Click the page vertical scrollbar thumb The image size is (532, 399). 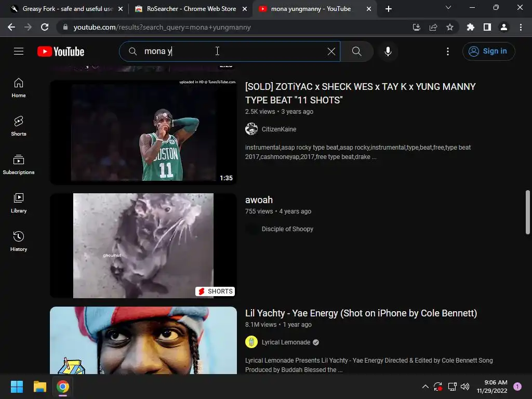(528, 212)
